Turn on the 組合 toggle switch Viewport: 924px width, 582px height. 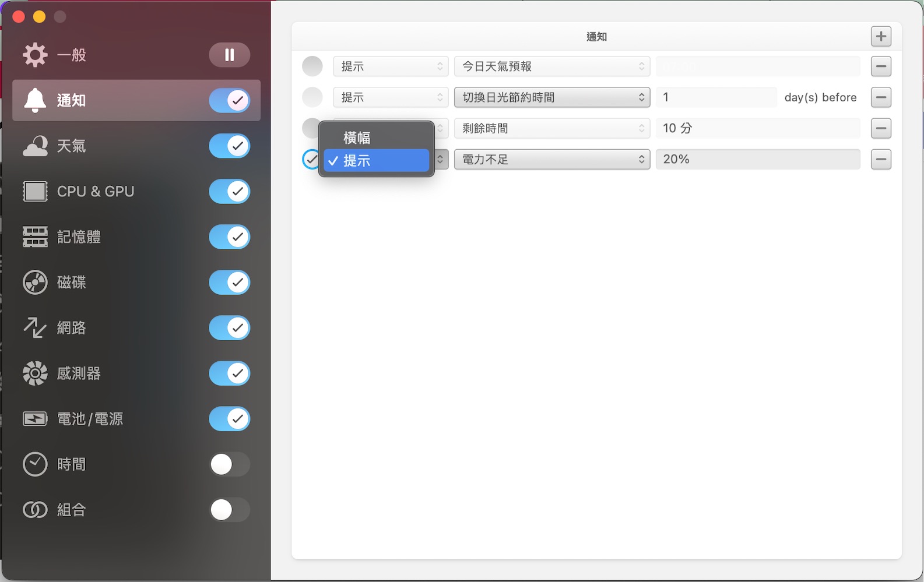click(x=230, y=510)
